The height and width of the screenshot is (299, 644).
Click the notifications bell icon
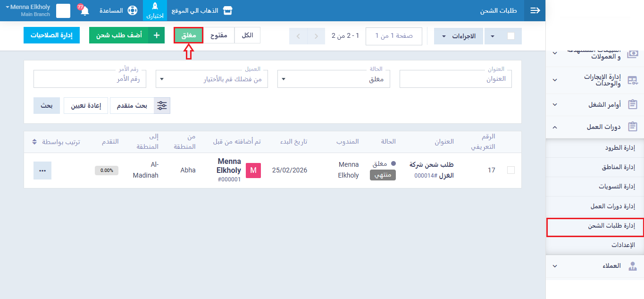click(x=84, y=11)
